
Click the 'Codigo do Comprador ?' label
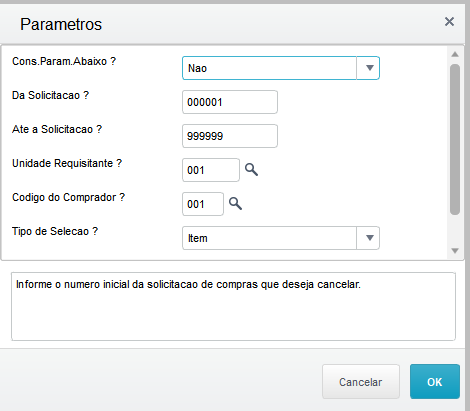[68, 197]
